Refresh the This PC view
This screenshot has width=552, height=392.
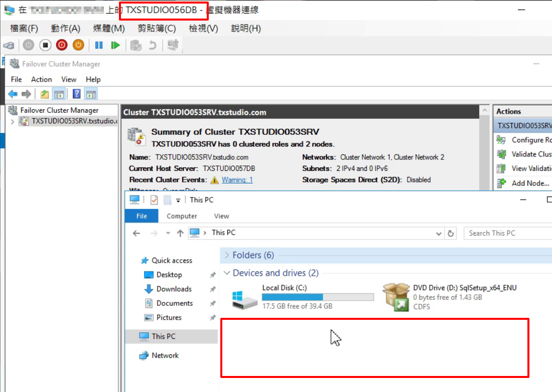tap(451, 234)
